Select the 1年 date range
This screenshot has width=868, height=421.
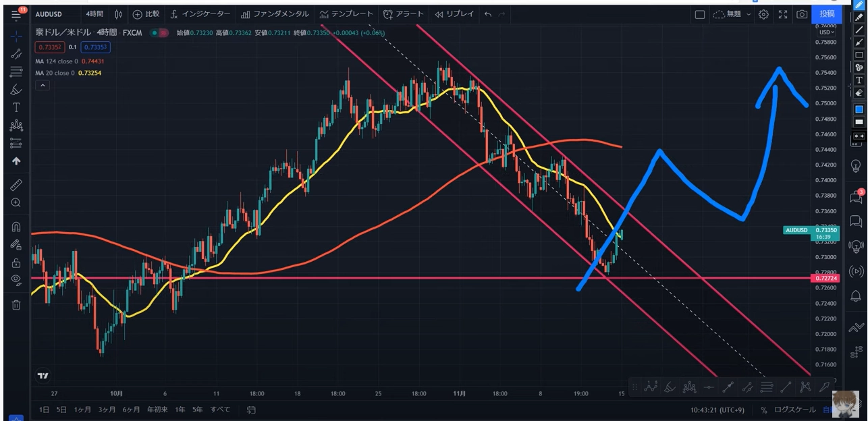tap(180, 410)
